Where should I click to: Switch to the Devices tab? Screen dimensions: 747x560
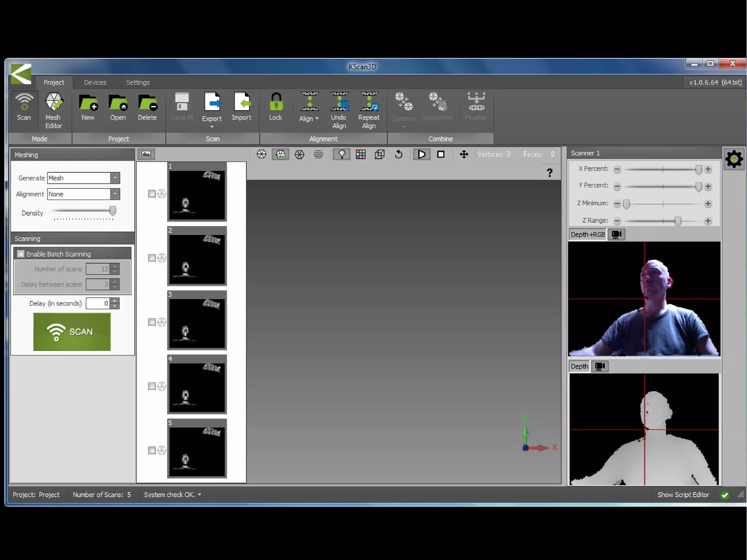click(95, 82)
